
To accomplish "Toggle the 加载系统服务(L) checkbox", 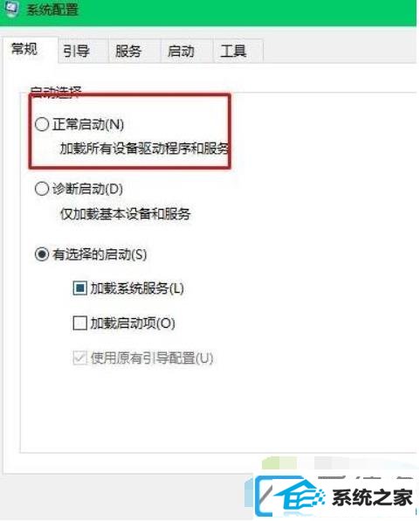I will (x=80, y=288).
